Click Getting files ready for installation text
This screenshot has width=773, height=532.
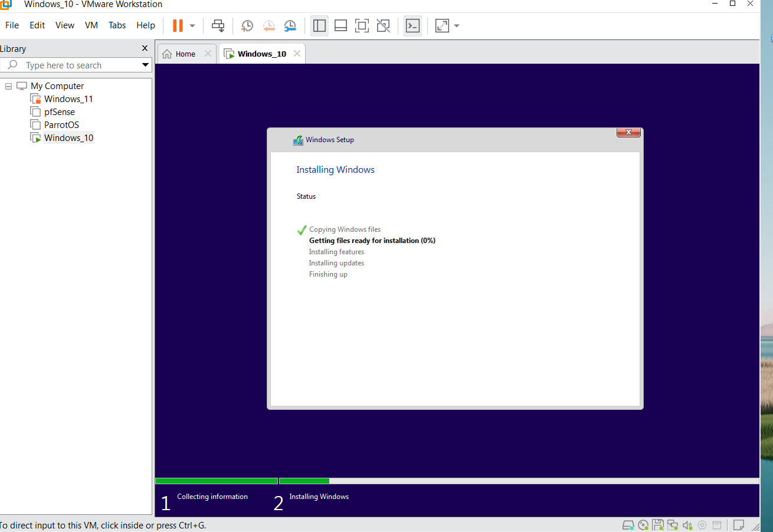click(x=372, y=241)
